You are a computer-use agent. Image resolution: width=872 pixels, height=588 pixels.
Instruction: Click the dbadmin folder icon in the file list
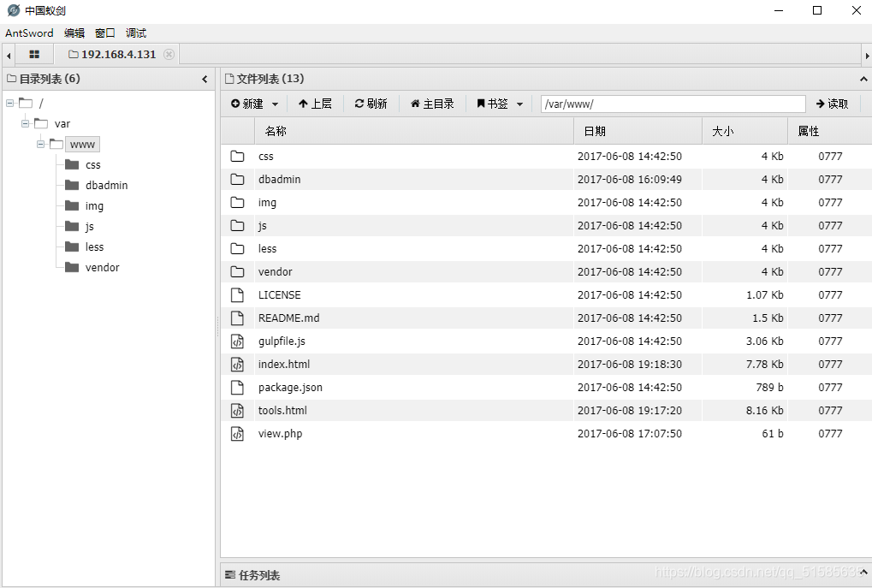pos(237,179)
